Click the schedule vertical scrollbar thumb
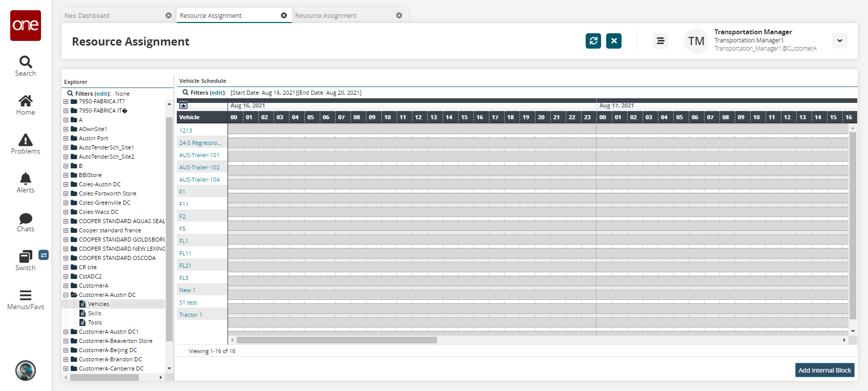868x391 pixels. point(853,225)
